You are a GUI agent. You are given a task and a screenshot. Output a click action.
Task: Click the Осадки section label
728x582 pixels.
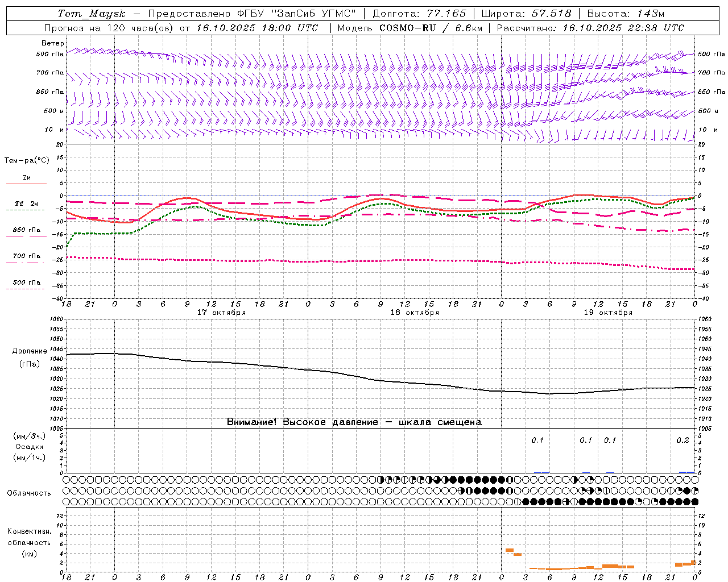[30, 447]
